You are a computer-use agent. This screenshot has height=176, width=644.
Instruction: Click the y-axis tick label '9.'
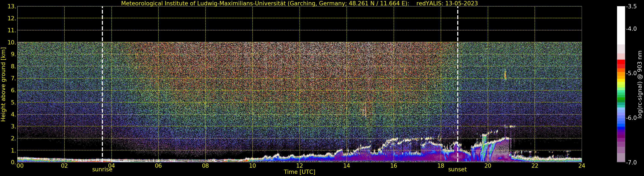pos(13,54)
